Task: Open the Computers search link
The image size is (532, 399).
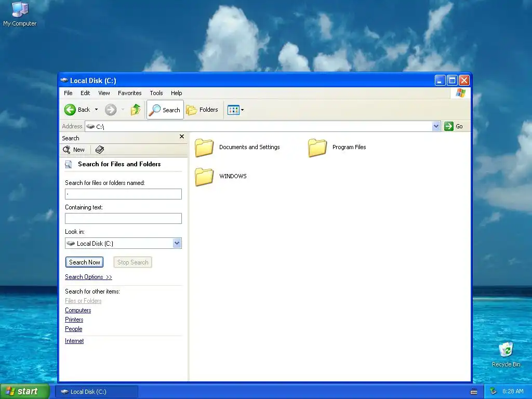Action: (78, 310)
